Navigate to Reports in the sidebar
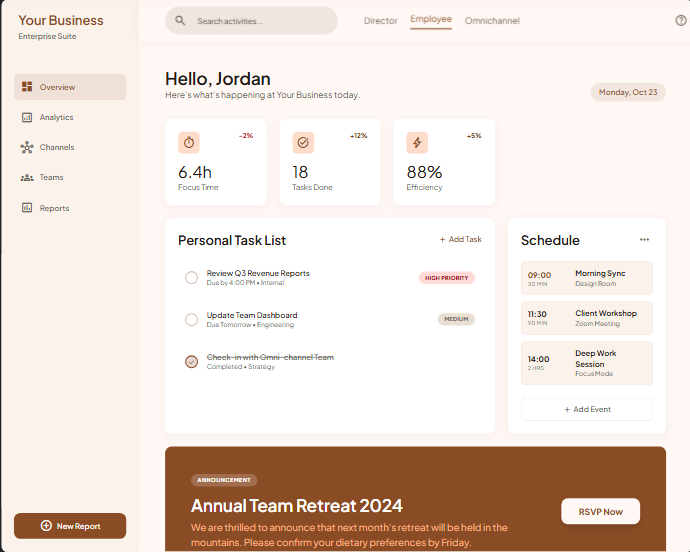690x552 pixels. point(70,208)
